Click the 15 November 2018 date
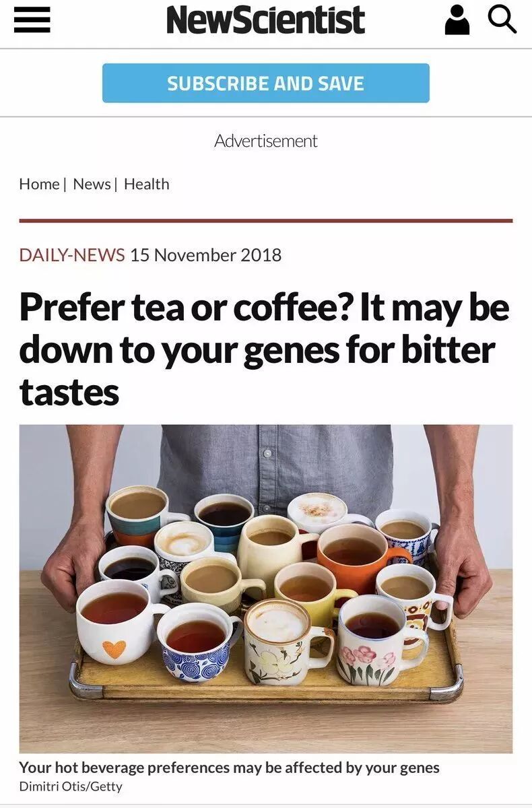 pyautogui.click(x=205, y=255)
